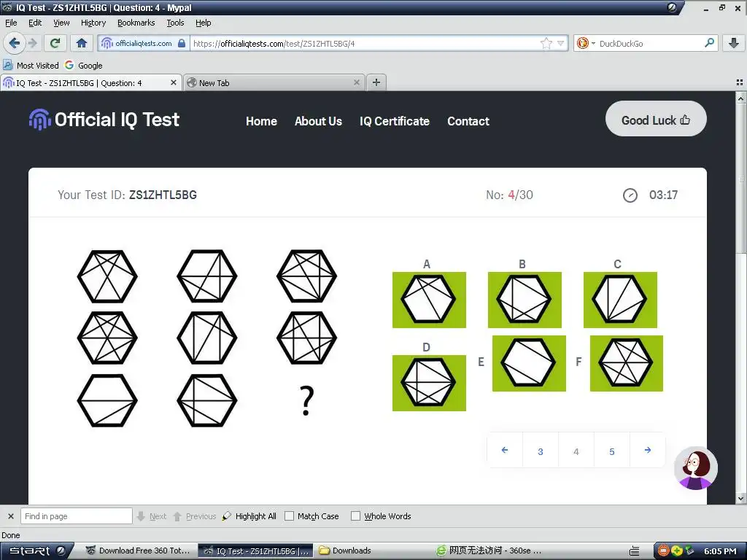Close the find bar with X
This screenshot has height=560, width=747.
11,516
